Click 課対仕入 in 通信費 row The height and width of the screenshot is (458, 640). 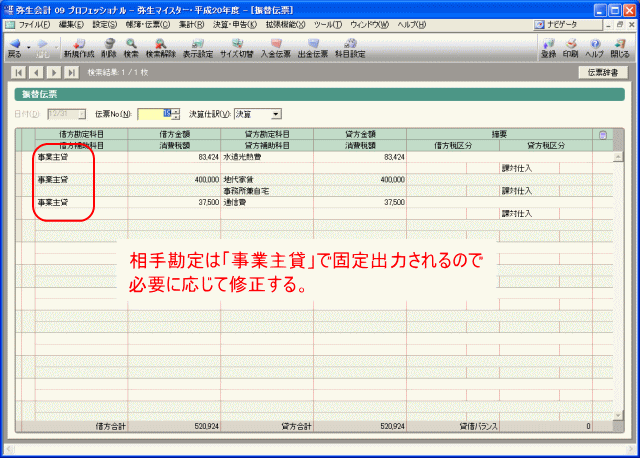click(x=517, y=213)
